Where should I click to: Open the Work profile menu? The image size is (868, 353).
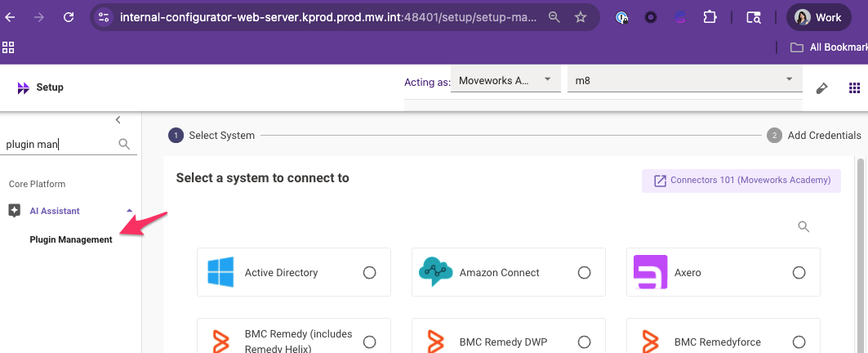pos(819,17)
